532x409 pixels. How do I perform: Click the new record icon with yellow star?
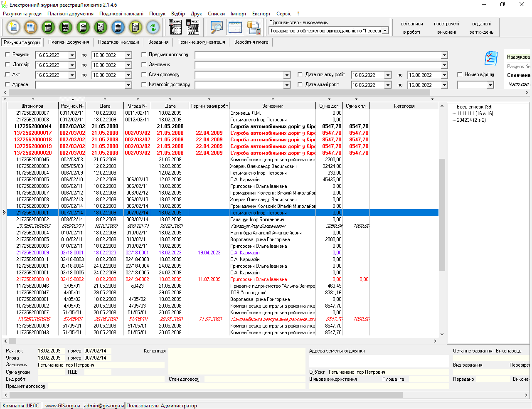point(13,27)
